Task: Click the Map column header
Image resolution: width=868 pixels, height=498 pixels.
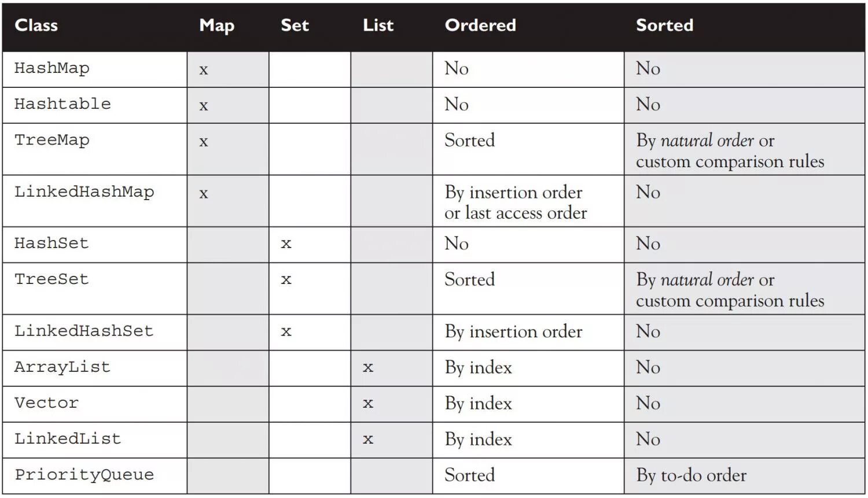Action: coord(216,25)
